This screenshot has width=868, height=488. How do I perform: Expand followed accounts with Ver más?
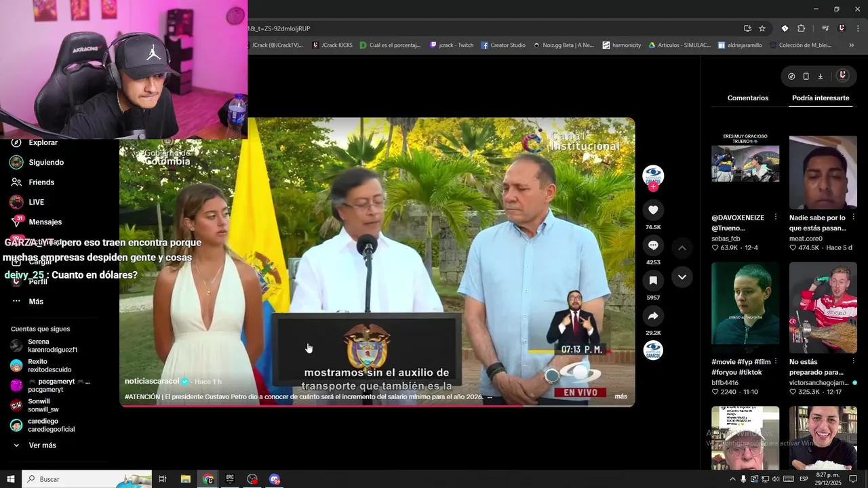(x=42, y=445)
